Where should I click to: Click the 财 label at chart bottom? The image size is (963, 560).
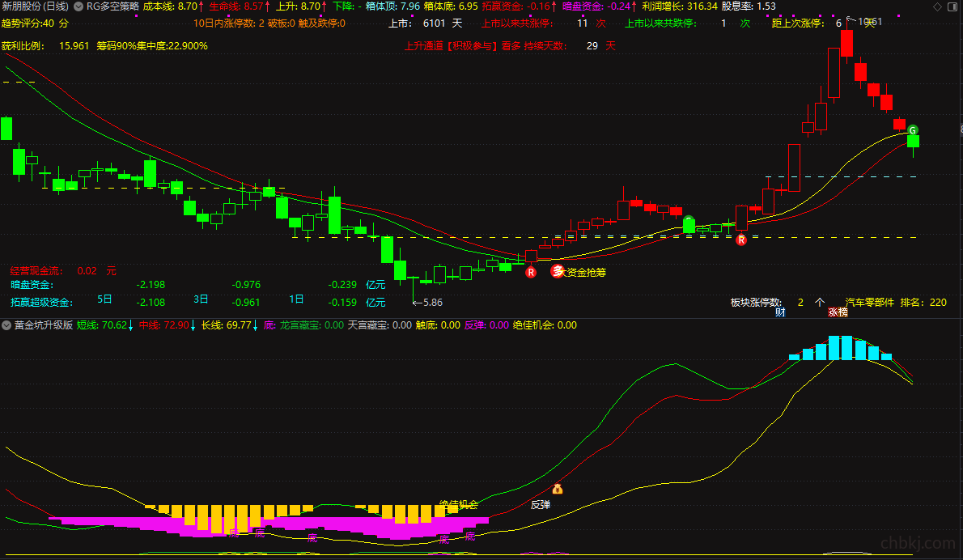(780, 312)
